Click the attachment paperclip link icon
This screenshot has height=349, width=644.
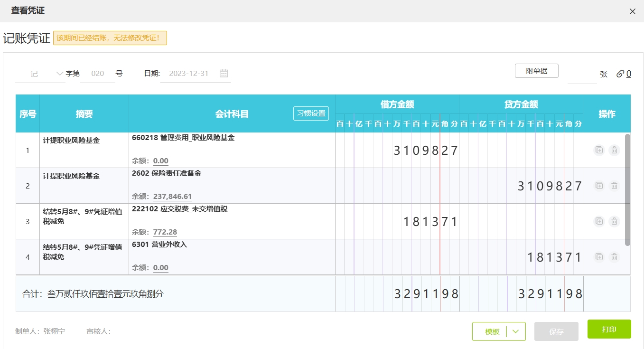click(x=620, y=74)
